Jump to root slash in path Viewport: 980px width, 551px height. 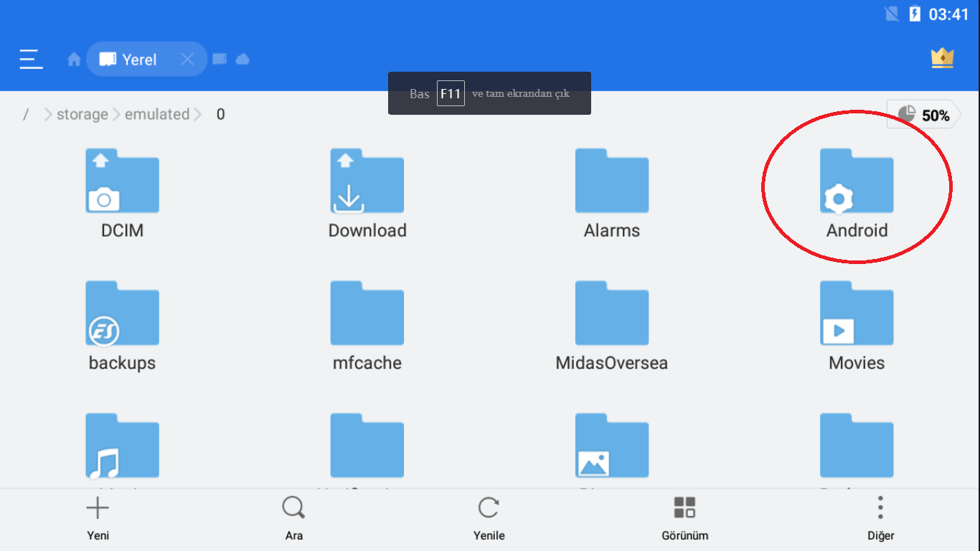26,114
